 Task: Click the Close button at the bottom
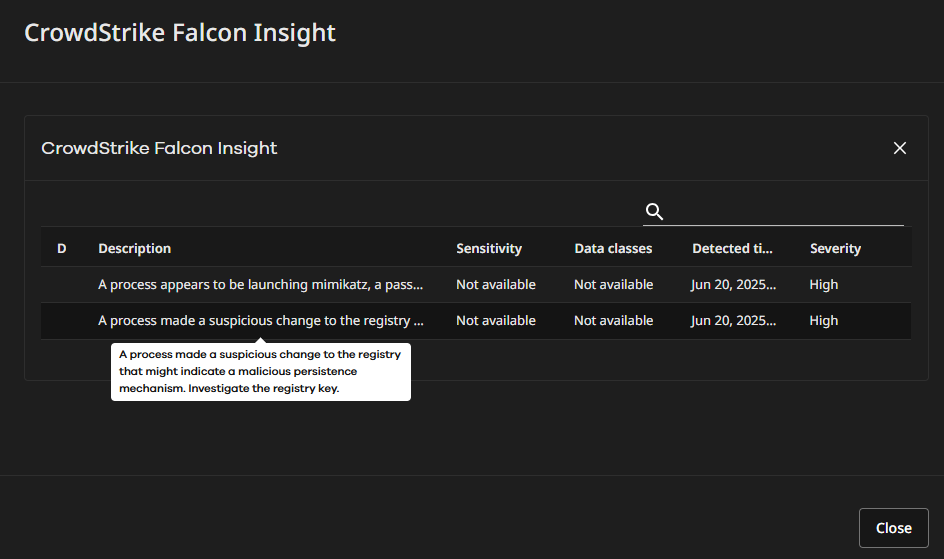[893, 528]
